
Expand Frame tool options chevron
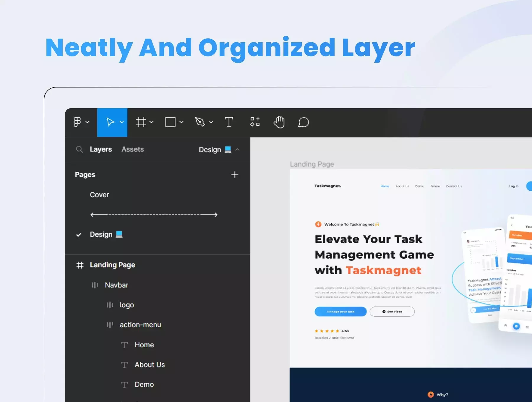coord(151,122)
